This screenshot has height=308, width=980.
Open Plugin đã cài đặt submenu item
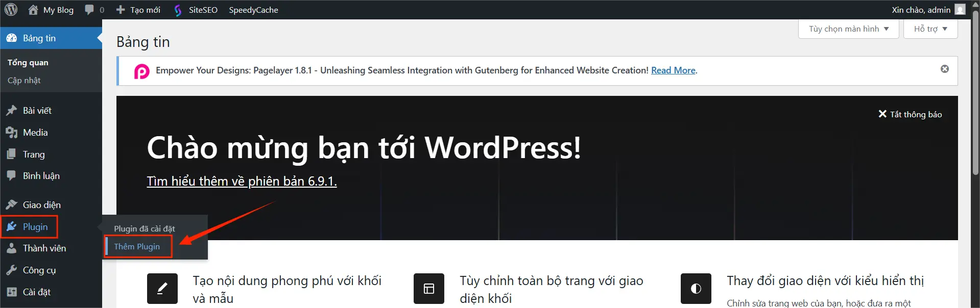[x=145, y=229]
